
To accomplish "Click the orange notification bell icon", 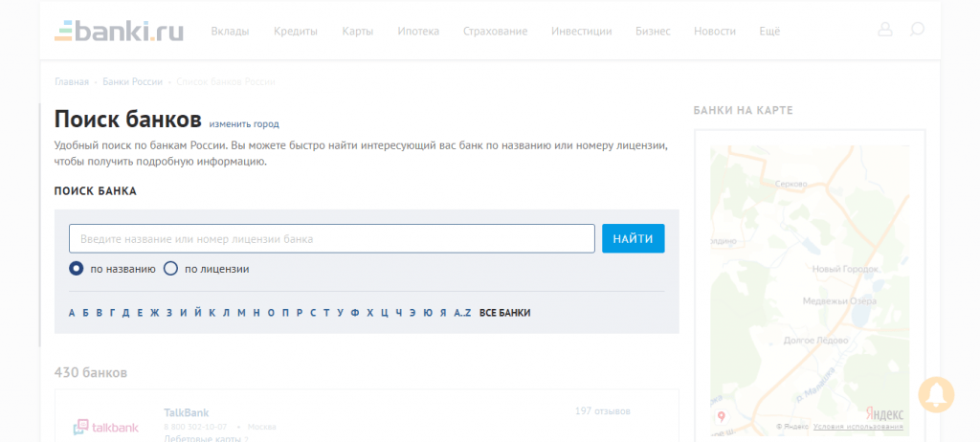I will [937, 394].
